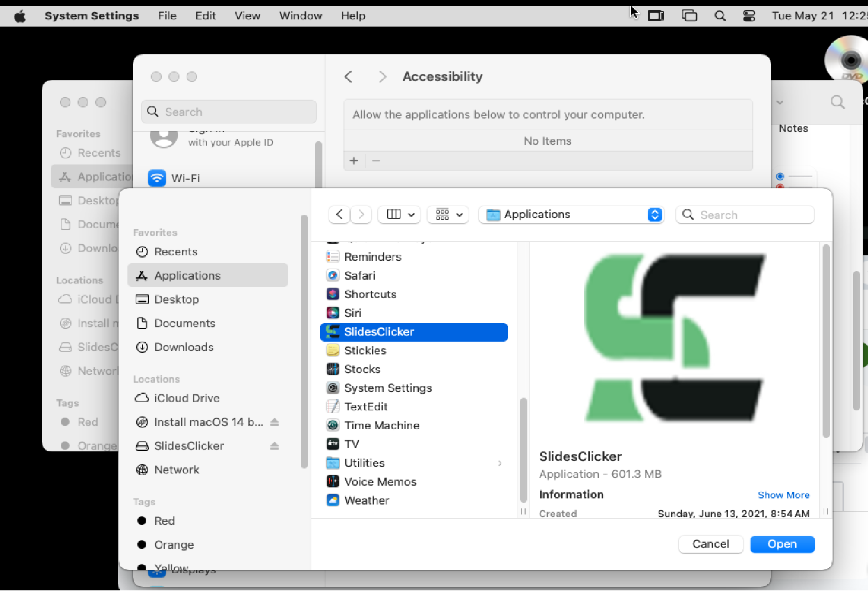Open Downloads in dialog sidebar
Viewport: 868px width, 592px height.
tap(208, 347)
